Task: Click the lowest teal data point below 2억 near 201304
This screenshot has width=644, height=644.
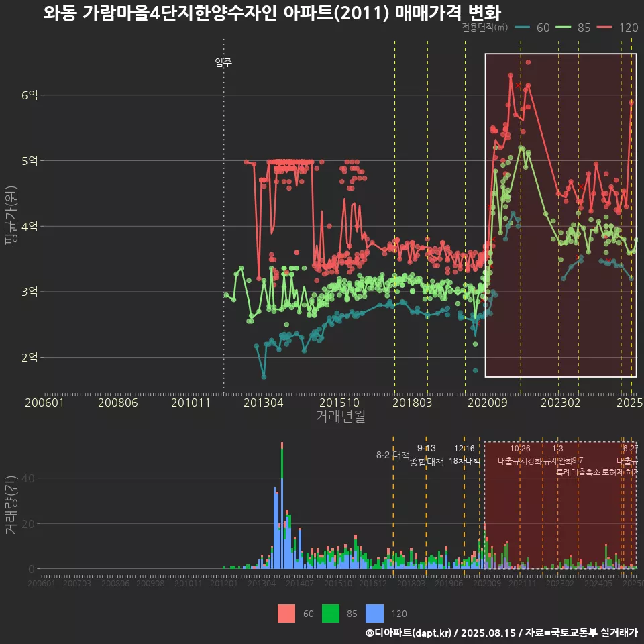Action: click(x=264, y=376)
